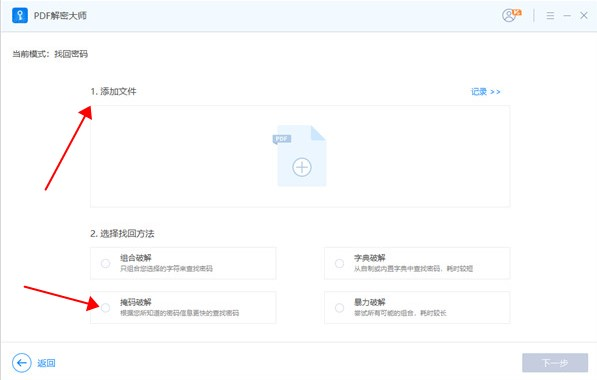Click the 暴力破解 耗时较长 description text
Viewport: 597px width, 380px height.
[400, 313]
